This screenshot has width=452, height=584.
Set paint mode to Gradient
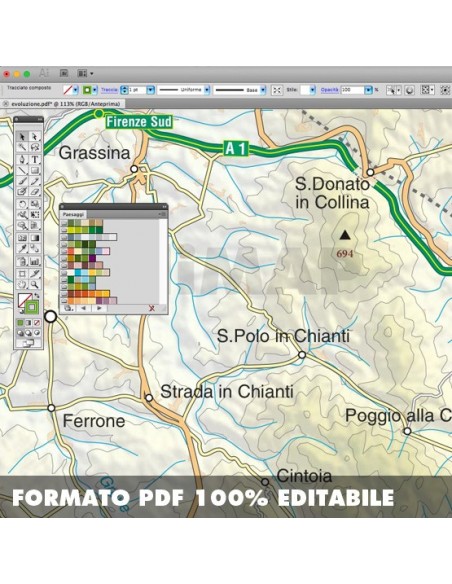click(29, 323)
